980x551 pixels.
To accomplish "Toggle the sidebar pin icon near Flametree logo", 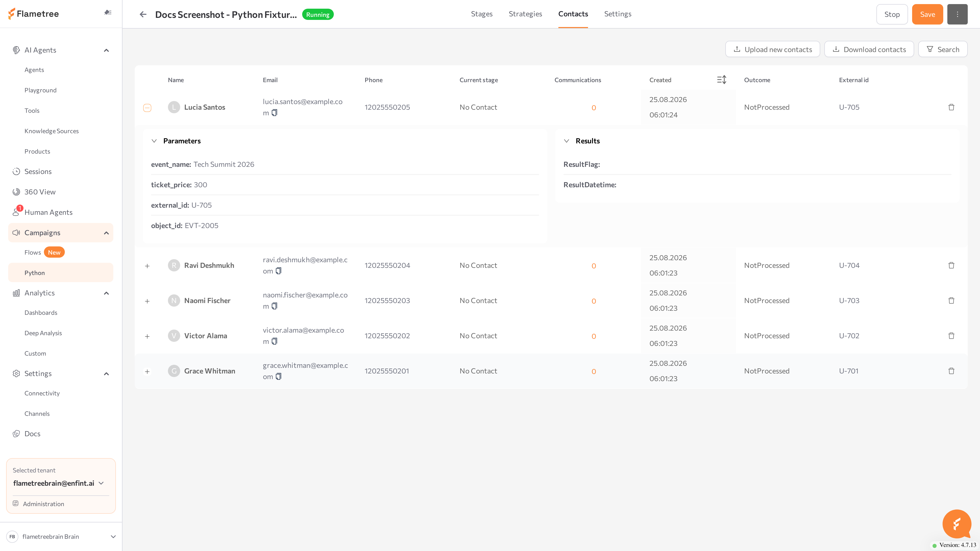I will (x=108, y=12).
